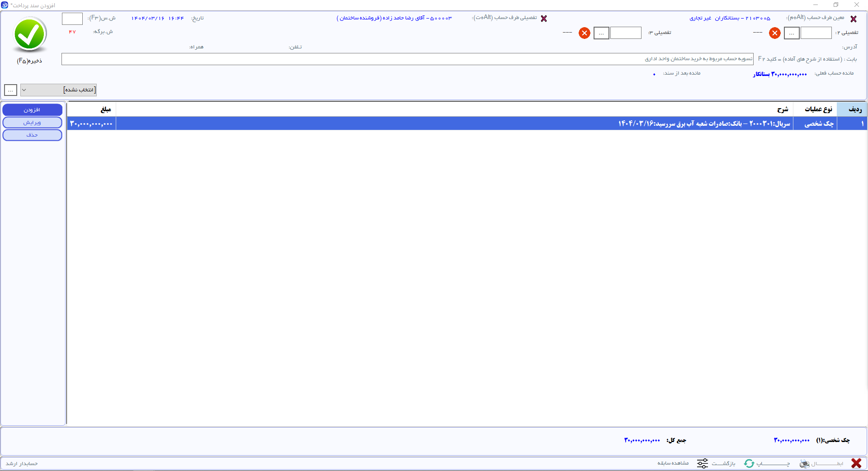Click the date value 1404/03/16

(148, 19)
